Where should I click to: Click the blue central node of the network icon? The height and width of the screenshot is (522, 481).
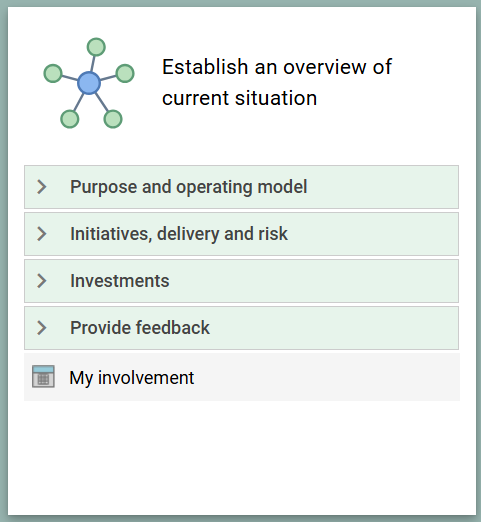point(89,83)
